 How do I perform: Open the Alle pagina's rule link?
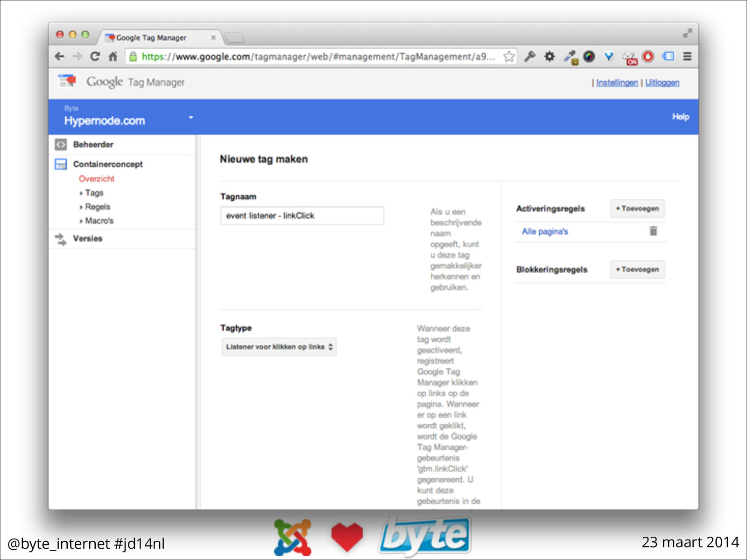coord(545,231)
